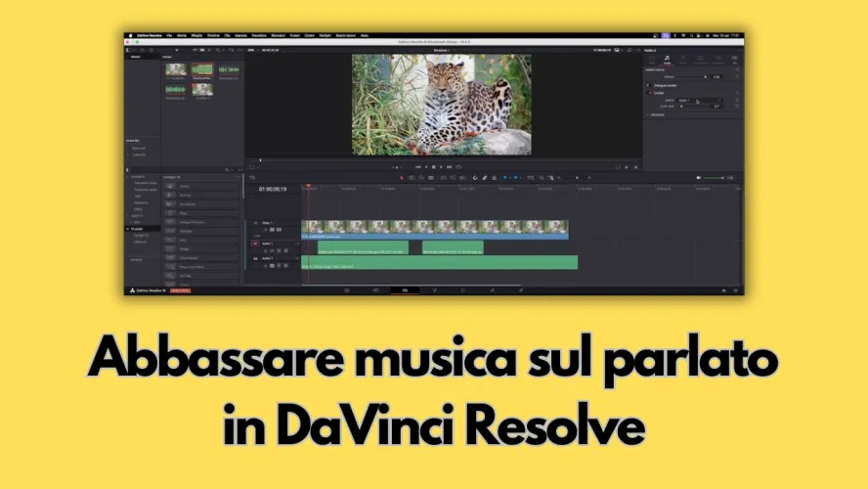Click the Volume value field in the inspector
The width and height of the screenshot is (868, 489).
click(x=716, y=77)
